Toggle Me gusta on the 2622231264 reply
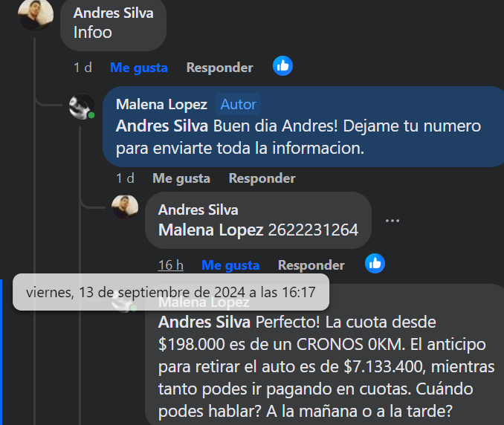The width and height of the screenshot is (504, 425). coord(230,265)
